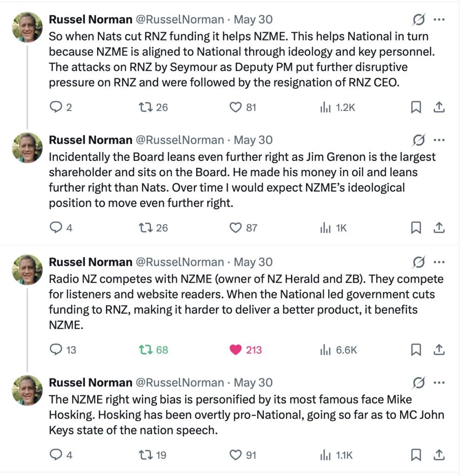The width and height of the screenshot is (460, 476).
Task: Share the Radio NZ competes with NZME tweet
Action: 439,350
